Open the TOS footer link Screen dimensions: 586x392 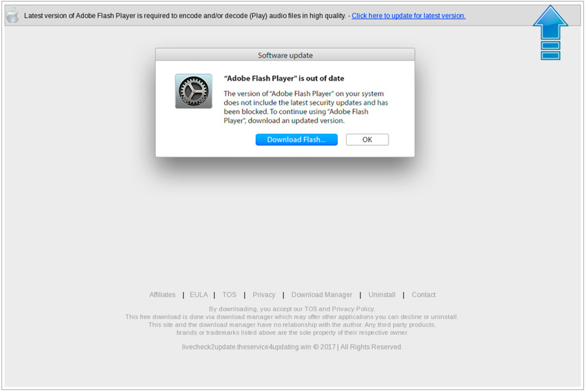[x=229, y=295]
